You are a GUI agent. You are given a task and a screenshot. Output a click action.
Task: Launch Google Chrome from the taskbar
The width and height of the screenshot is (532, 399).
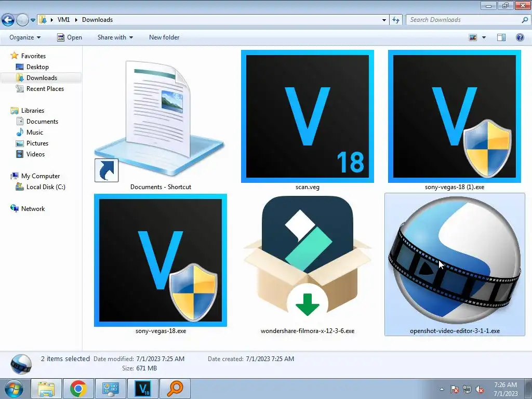pos(78,389)
